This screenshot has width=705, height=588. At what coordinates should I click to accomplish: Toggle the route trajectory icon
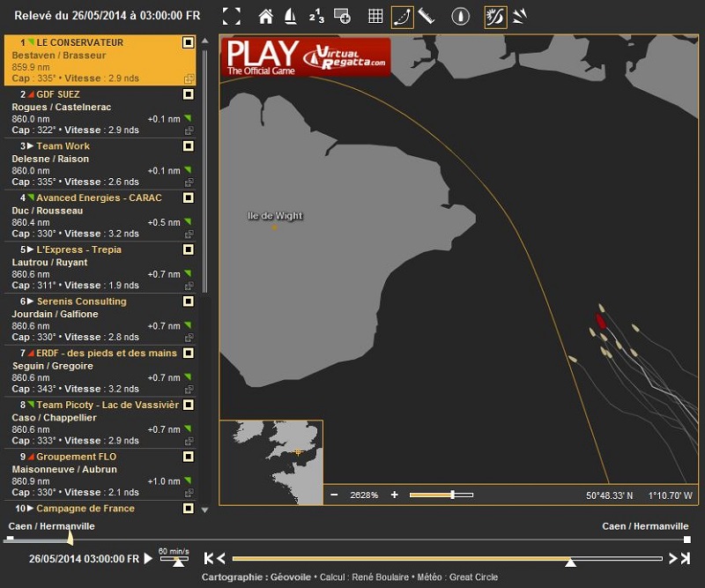pos(403,17)
